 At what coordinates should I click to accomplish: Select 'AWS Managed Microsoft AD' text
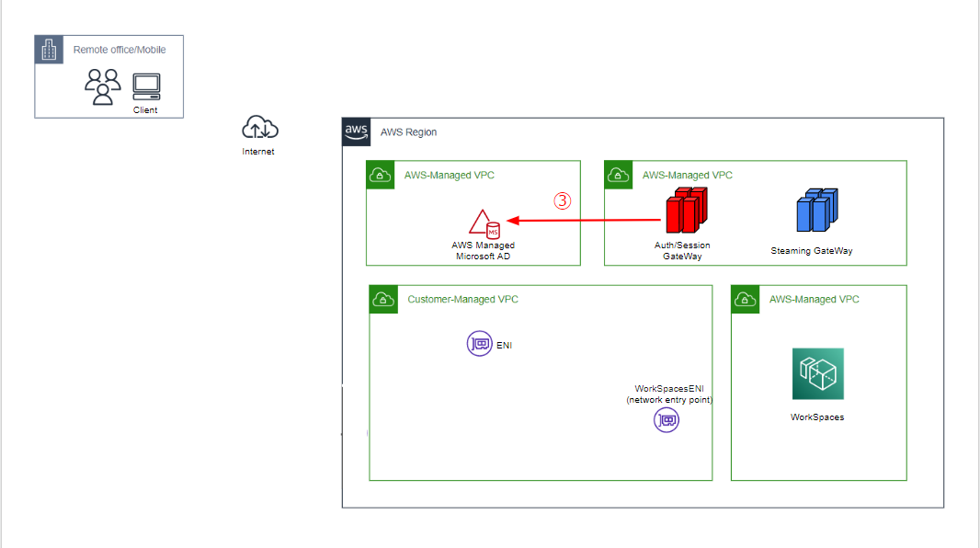484,251
